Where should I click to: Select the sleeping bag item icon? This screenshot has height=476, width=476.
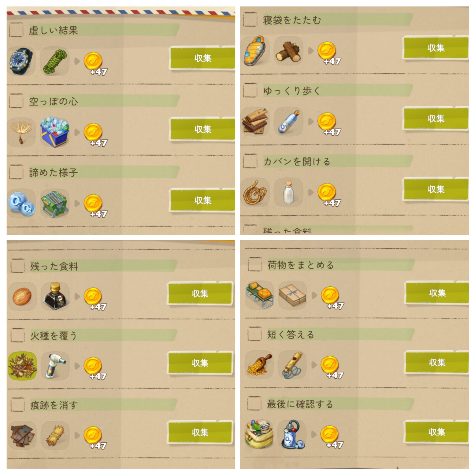tap(255, 51)
